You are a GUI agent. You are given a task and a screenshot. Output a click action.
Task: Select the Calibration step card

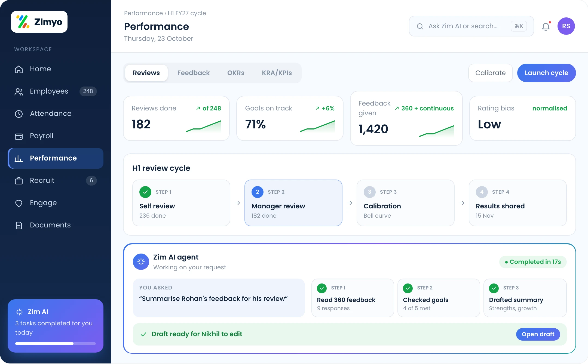coord(406,203)
